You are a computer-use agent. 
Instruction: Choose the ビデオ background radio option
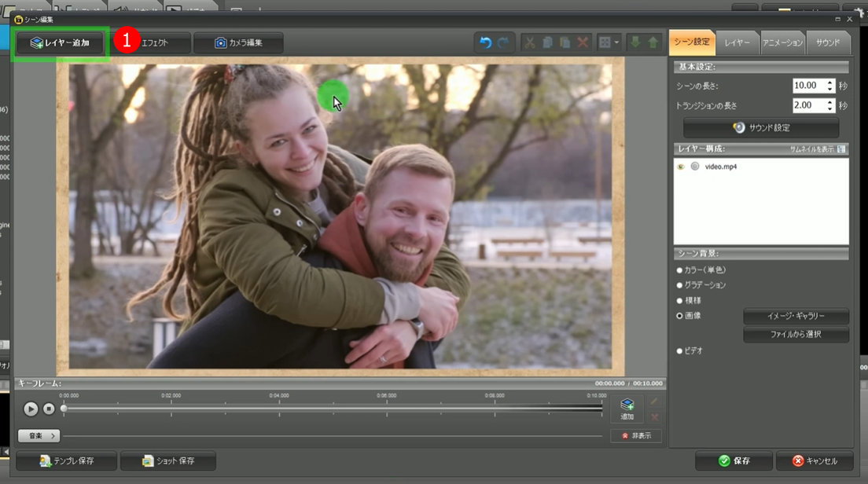coord(680,350)
